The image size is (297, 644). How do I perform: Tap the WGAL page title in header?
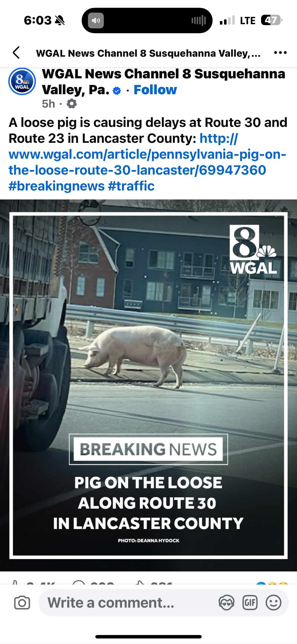[148, 53]
